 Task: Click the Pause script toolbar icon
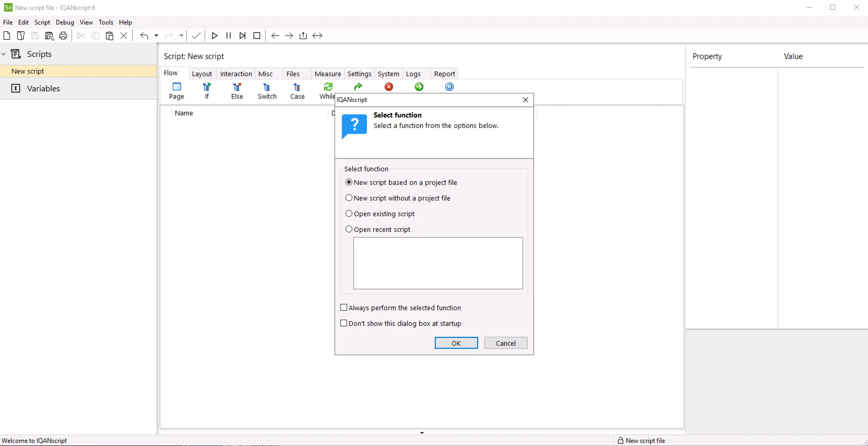click(x=228, y=36)
